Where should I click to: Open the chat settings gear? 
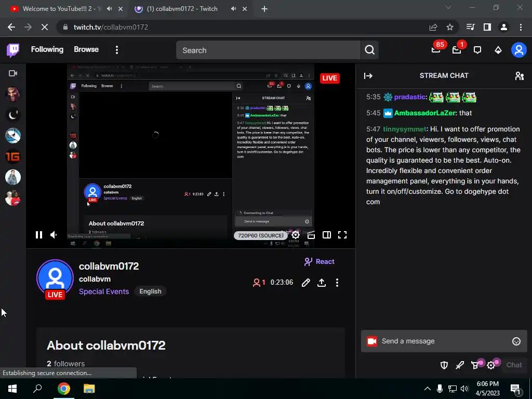(491, 365)
